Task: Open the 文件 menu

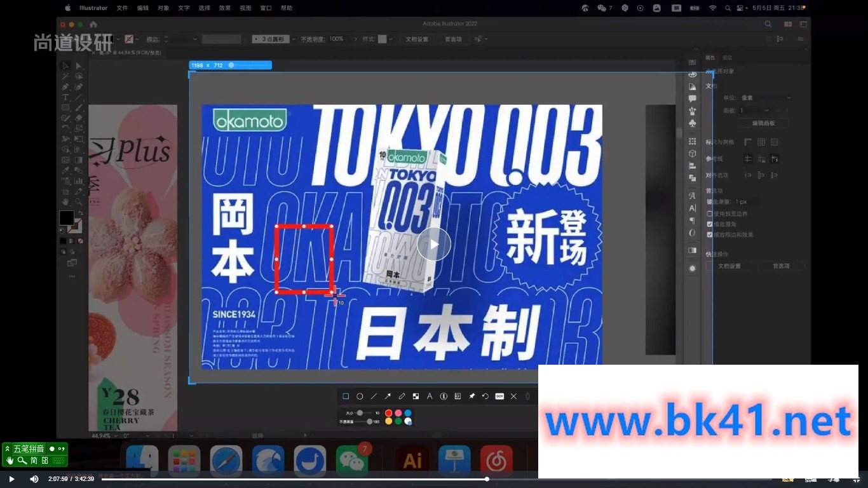Action: pos(123,8)
